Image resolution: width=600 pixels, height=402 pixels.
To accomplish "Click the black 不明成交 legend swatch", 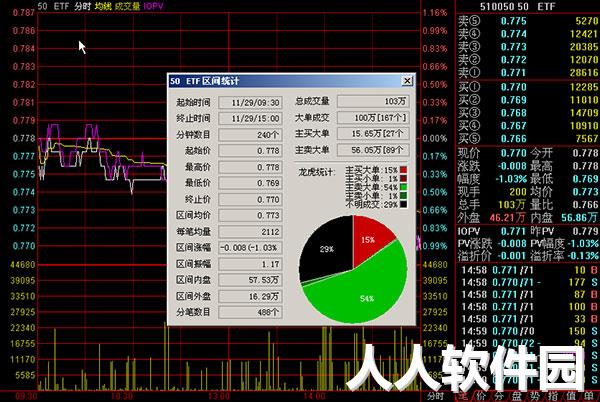I will 403,205.
